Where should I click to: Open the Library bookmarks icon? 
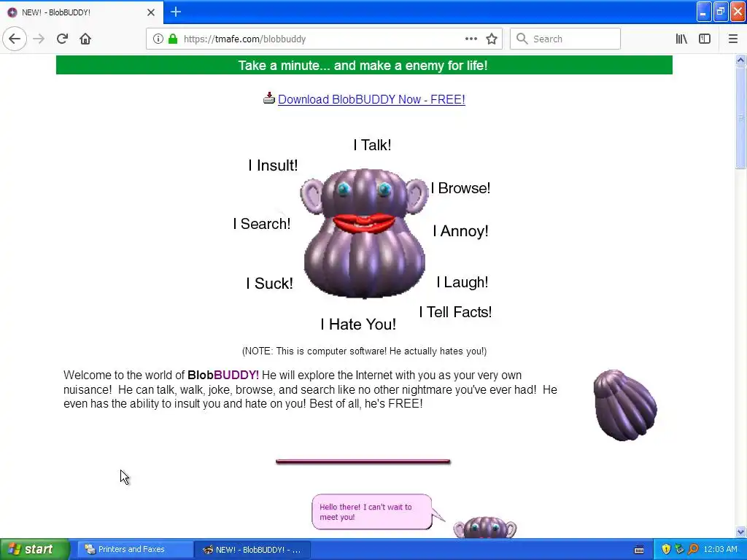click(x=682, y=39)
